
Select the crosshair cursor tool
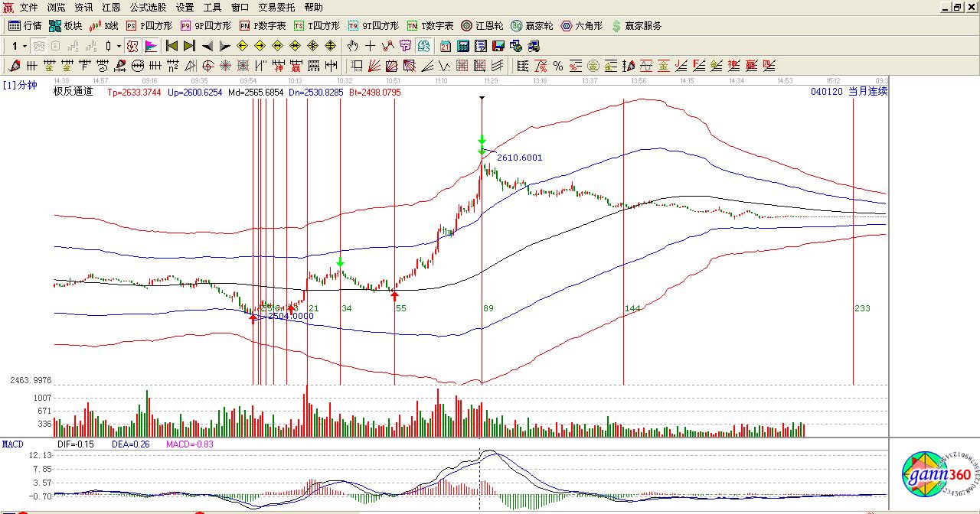point(371,46)
